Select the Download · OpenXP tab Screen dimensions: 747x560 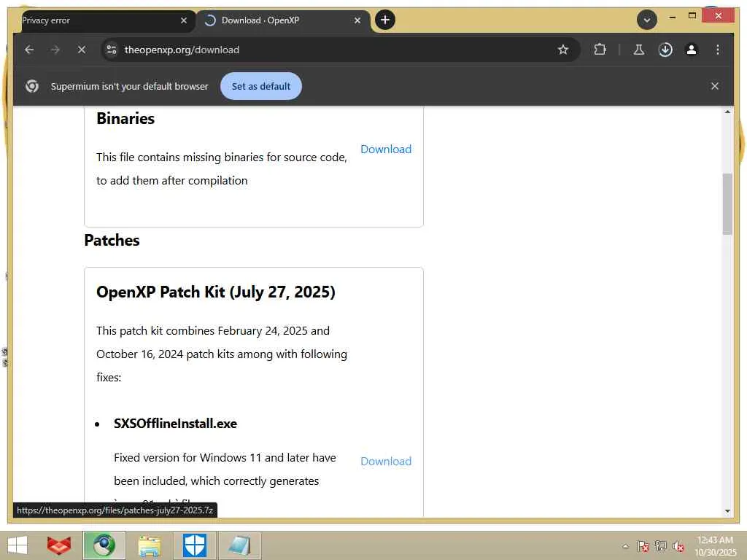(x=283, y=20)
